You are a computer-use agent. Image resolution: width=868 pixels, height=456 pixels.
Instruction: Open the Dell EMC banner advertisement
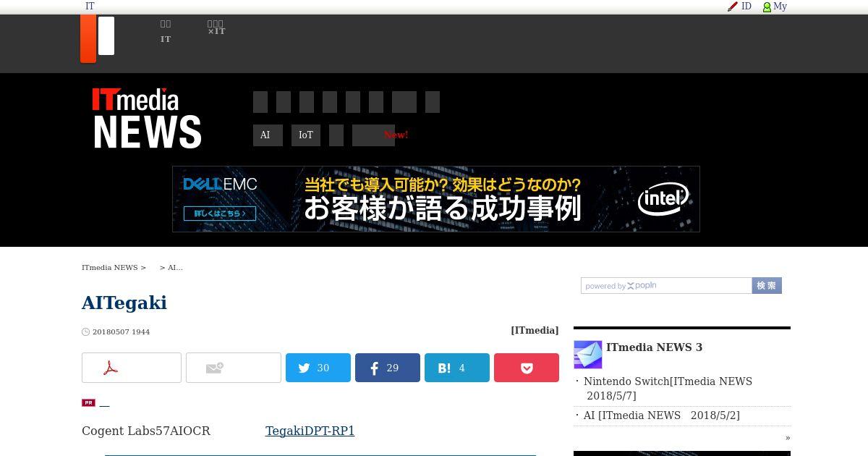tap(436, 199)
